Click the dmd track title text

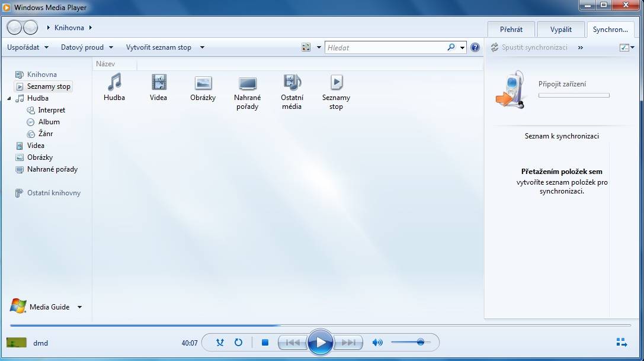point(41,343)
